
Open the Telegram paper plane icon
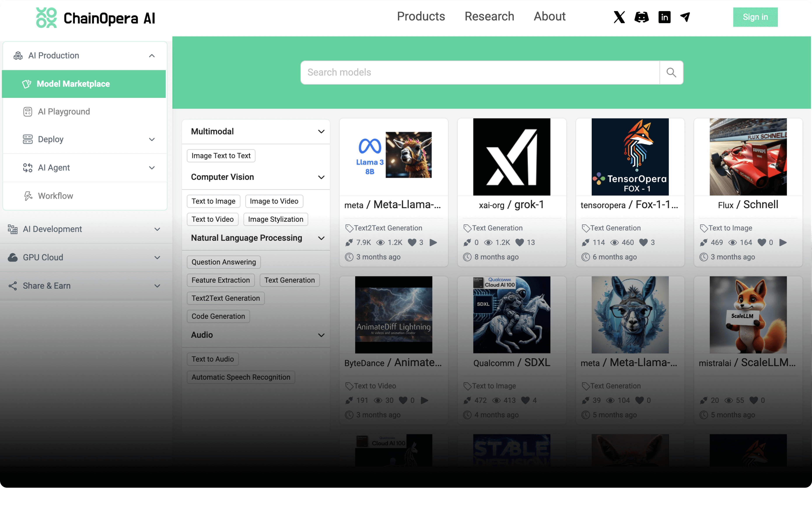pyautogui.click(x=685, y=17)
